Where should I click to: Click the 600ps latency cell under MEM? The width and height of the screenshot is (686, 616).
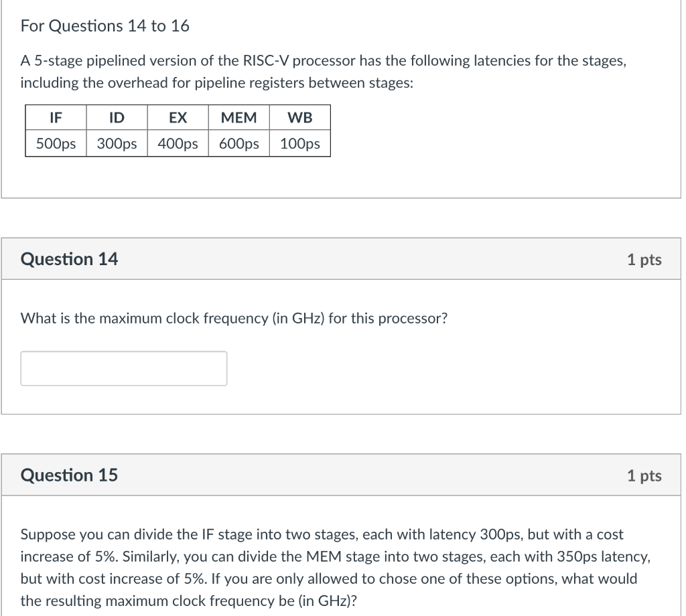238,143
